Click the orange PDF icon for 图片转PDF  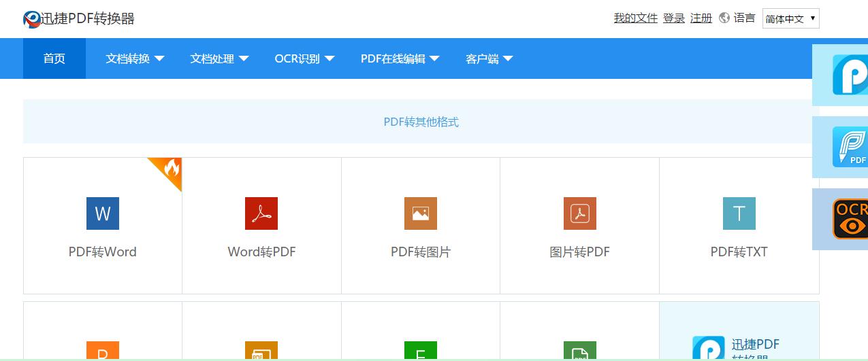580,213
